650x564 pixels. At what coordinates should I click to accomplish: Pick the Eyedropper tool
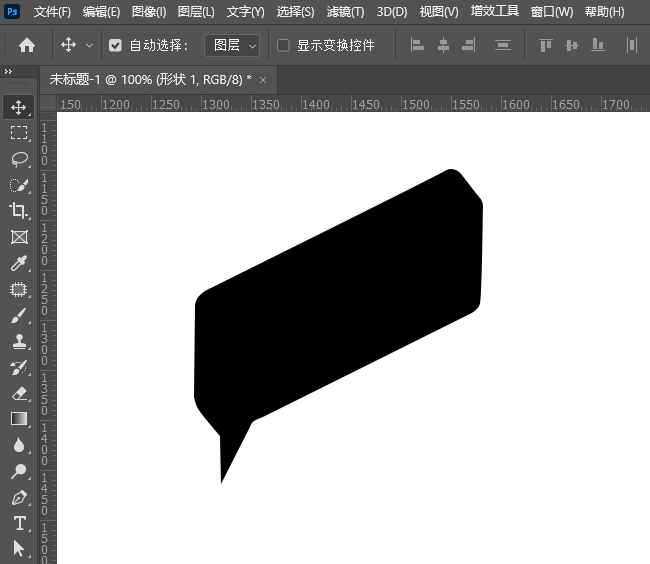(x=19, y=263)
